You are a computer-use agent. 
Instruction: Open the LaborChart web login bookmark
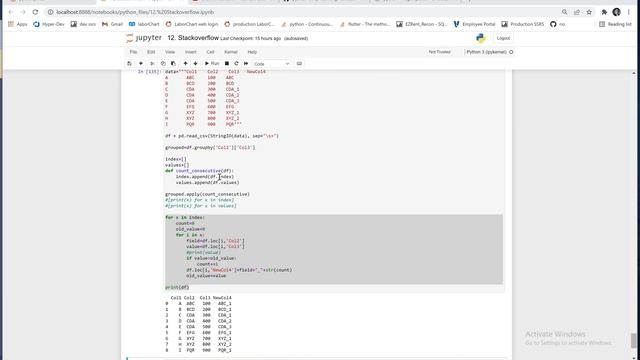click(x=192, y=24)
